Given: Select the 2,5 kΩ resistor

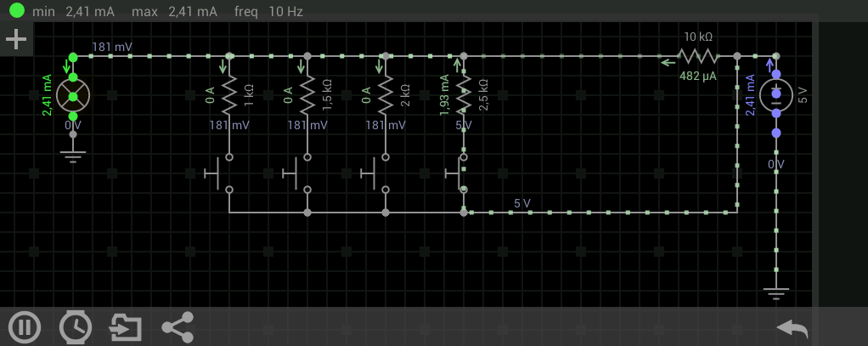Looking at the screenshot, I should (463, 95).
